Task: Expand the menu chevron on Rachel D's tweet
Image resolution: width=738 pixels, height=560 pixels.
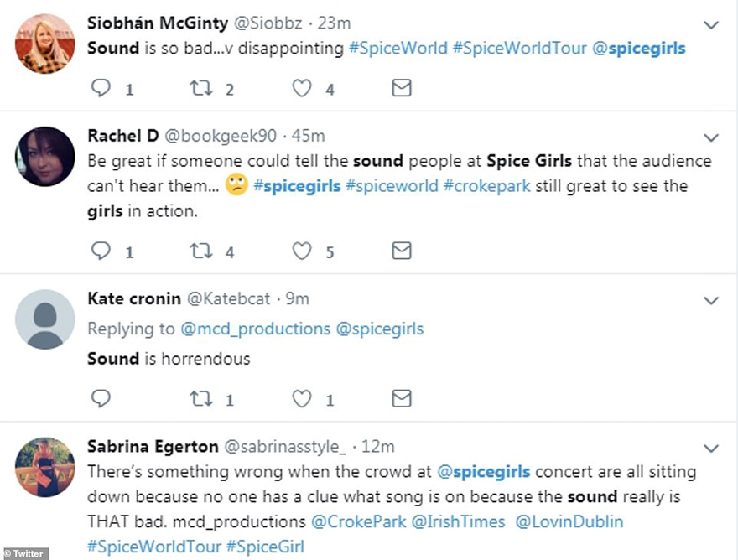Action: tap(711, 137)
